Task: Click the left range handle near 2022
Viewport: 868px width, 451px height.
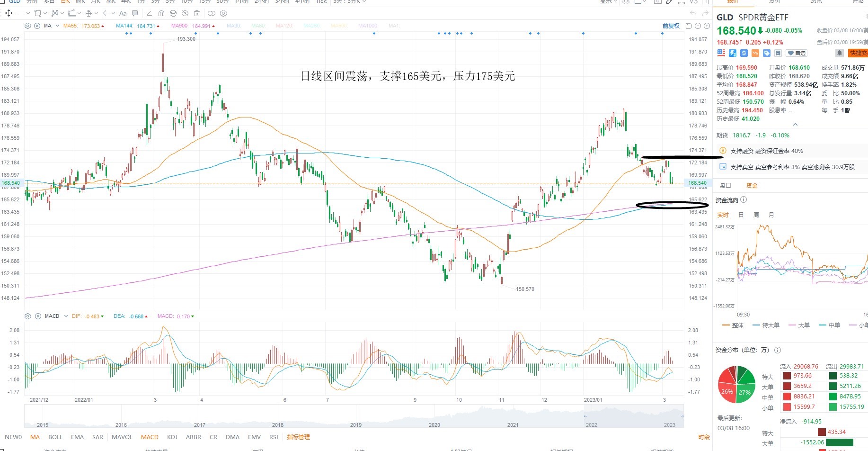Action: [585, 416]
